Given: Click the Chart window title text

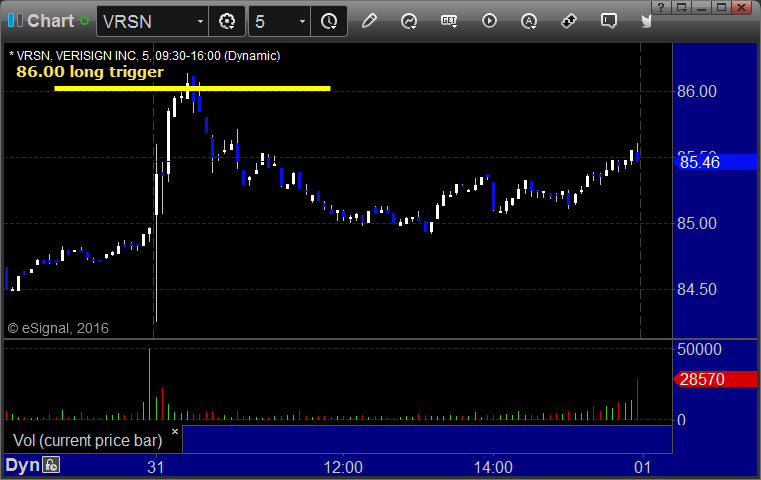Looking at the screenshot, I should 50,21.
